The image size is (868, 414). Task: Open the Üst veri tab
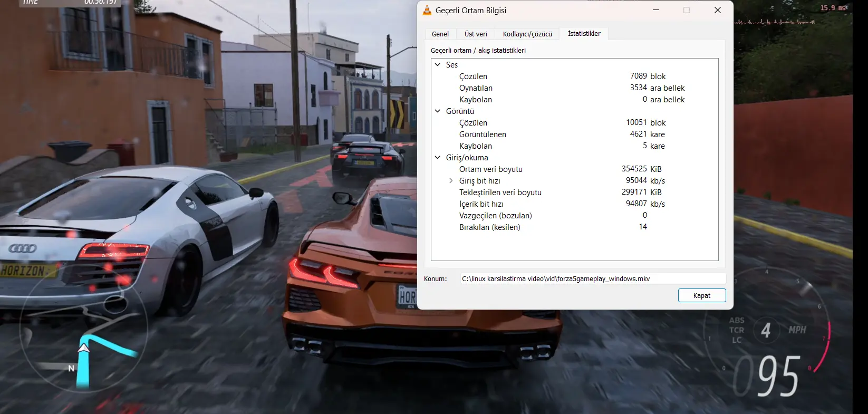(476, 34)
